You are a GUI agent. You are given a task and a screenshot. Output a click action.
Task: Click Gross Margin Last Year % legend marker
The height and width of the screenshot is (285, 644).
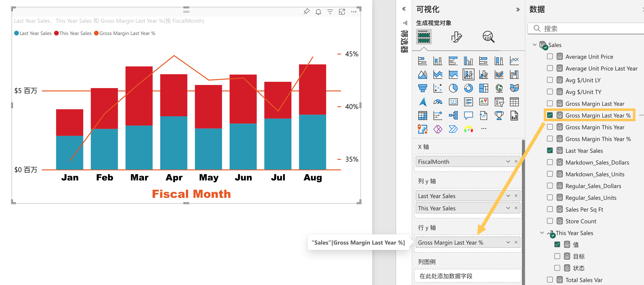coord(96,33)
